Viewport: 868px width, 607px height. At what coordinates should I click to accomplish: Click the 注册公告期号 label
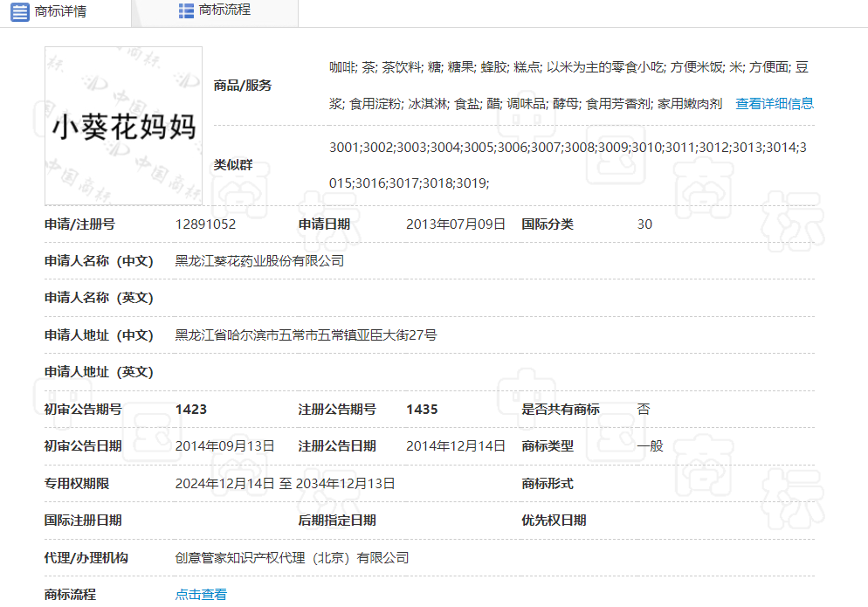pos(337,410)
